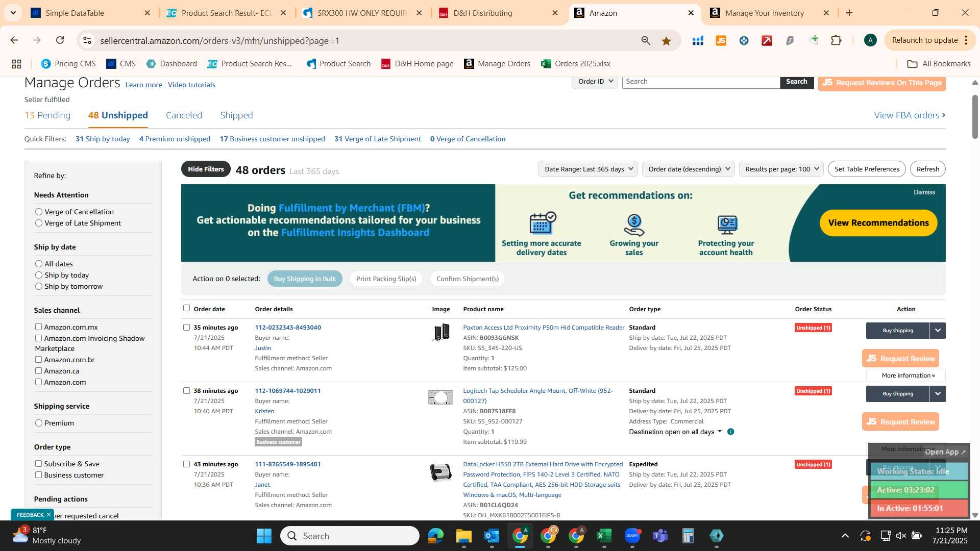Open the orange JS extension icon

click(x=721, y=40)
